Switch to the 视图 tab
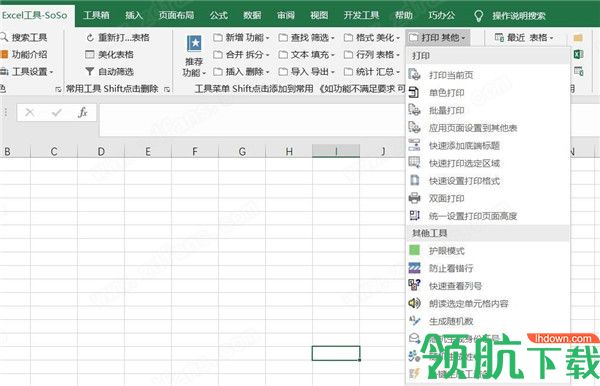Screen dimensions: 600x386 (x=319, y=15)
